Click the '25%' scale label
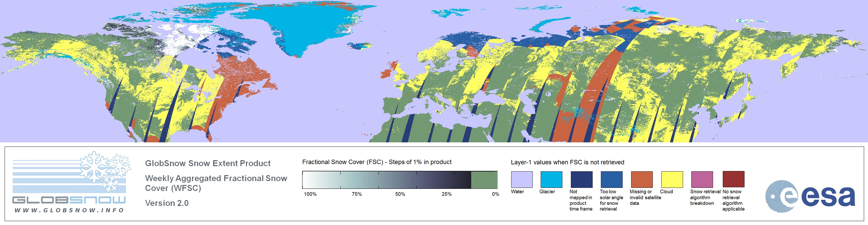Viewport: 868px width, 225px height. coord(447,194)
